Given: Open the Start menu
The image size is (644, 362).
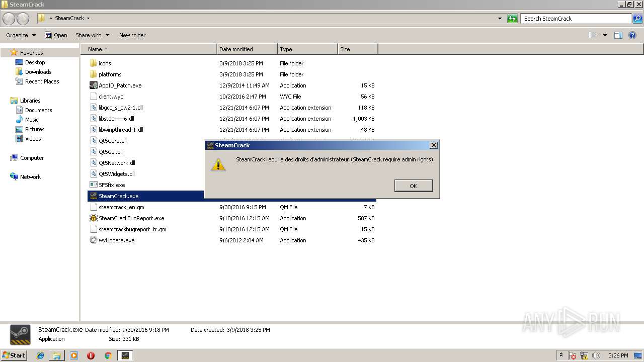Looking at the screenshot, I should click(x=14, y=355).
